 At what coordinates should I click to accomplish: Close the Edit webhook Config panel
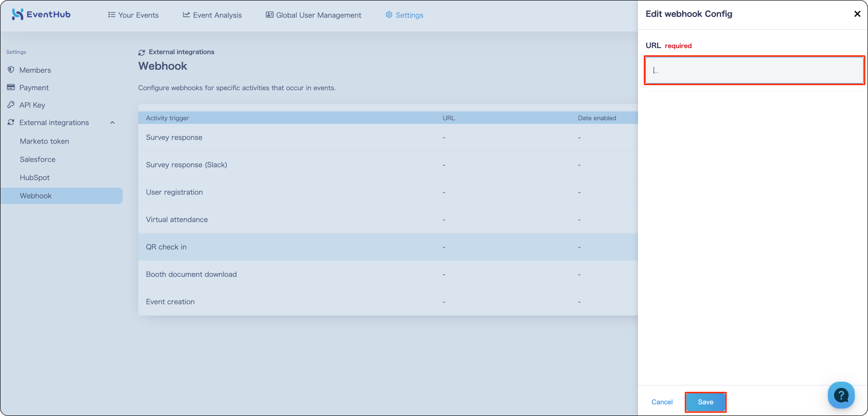click(857, 14)
